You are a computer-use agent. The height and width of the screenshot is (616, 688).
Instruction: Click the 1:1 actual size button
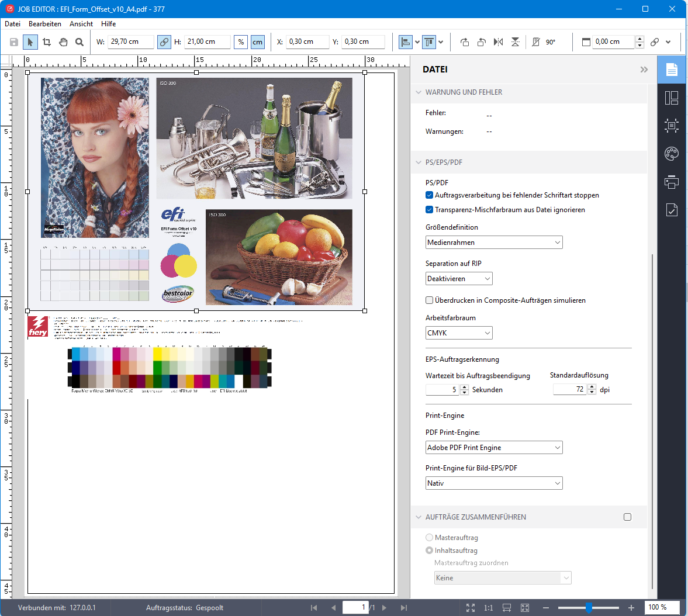coord(489,608)
